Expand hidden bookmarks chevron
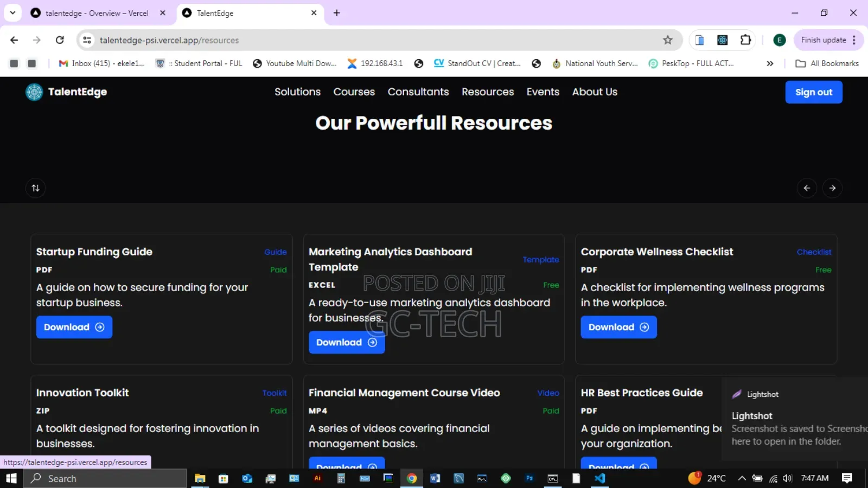Viewport: 868px width, 488px height. click(x=770, y=63)
